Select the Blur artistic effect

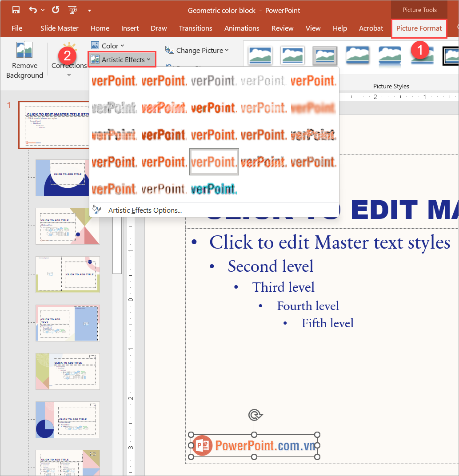coord(313,108)
